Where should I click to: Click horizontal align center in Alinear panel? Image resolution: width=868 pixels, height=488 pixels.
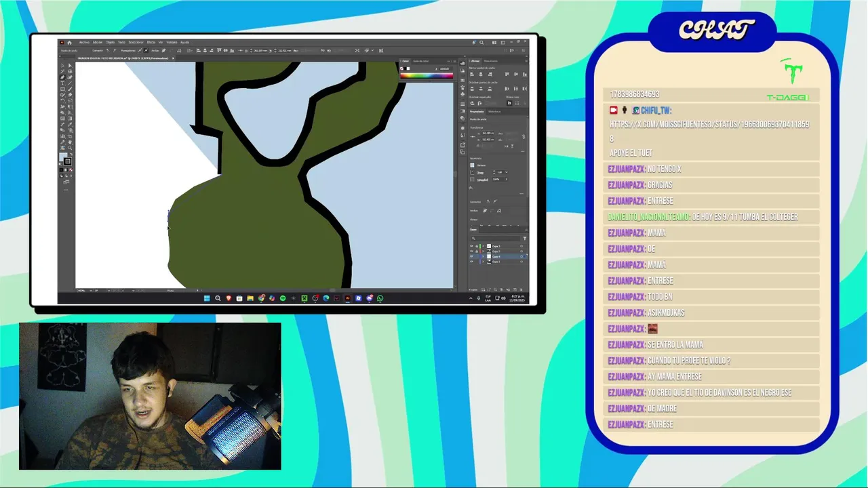(480, 74)
